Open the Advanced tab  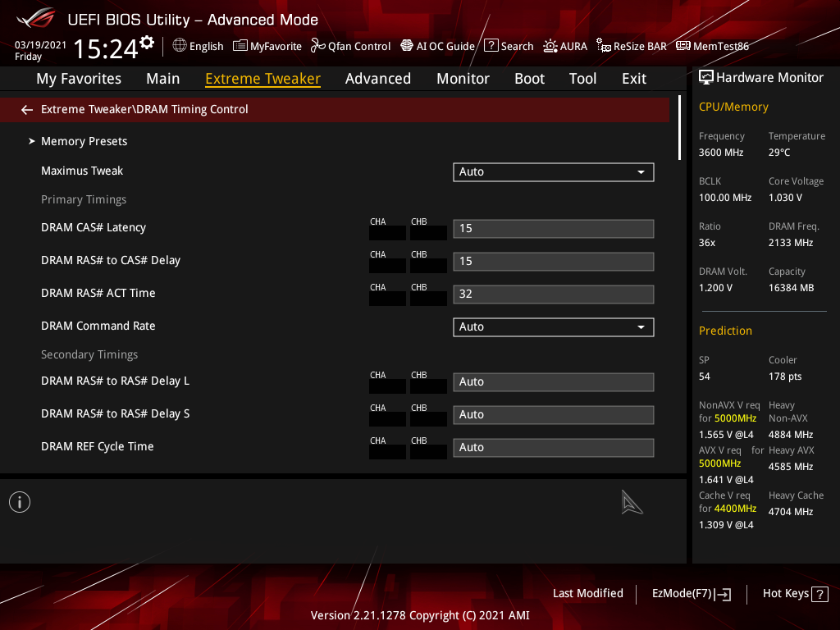(x=378, y=79)
